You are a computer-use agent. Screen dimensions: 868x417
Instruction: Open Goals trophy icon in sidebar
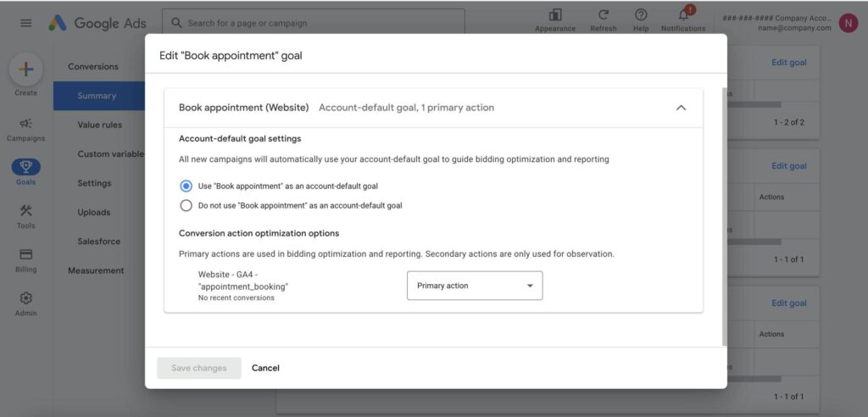click(26, 167)
